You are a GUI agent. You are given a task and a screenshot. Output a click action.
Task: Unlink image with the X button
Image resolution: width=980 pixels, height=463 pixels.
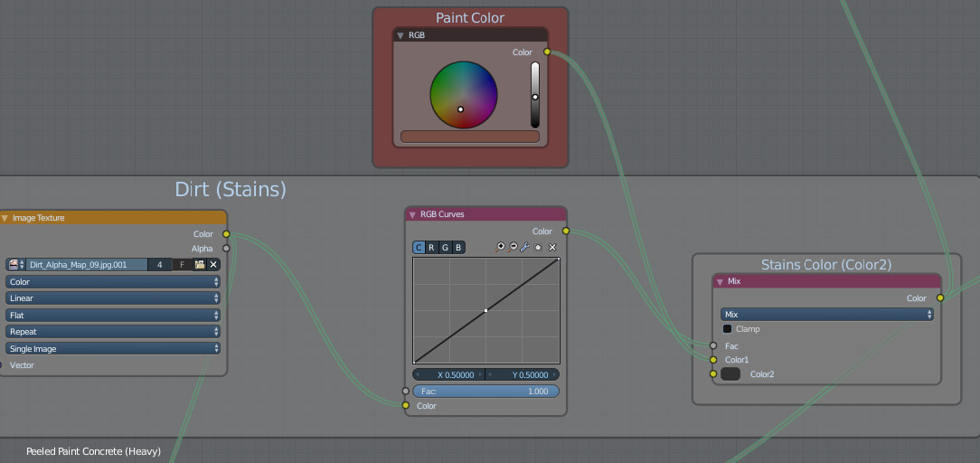point(213,265)
